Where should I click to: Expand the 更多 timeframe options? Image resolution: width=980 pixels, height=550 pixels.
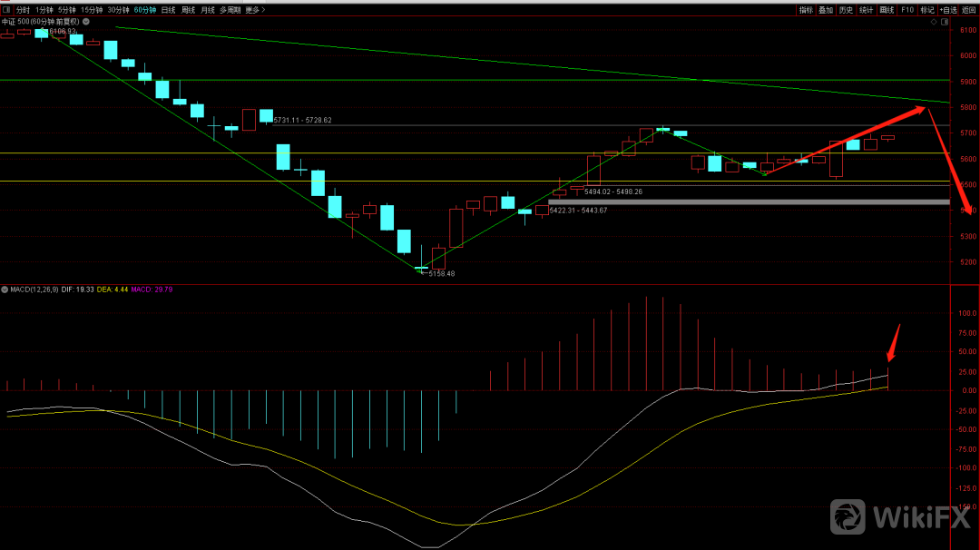coord(255,10)
